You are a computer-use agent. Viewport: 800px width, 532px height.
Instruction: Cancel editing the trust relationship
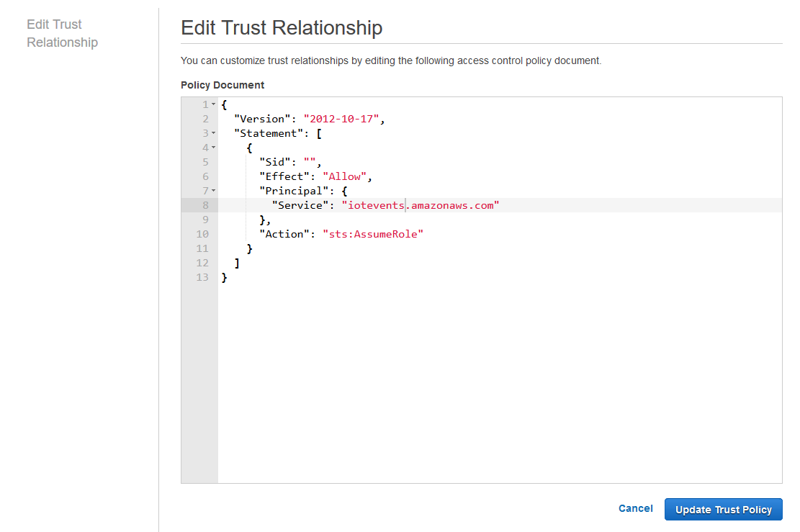(x=635, y=508)
